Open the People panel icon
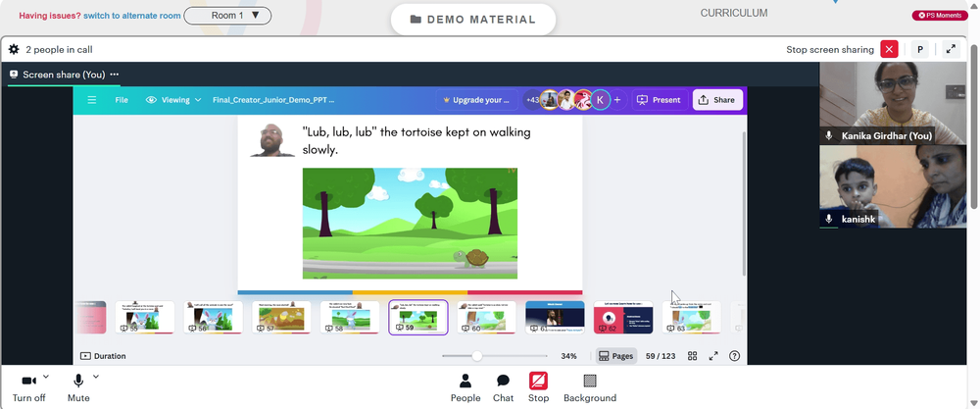The width and height of the screenshot is (980, 409). click(465, 381)
